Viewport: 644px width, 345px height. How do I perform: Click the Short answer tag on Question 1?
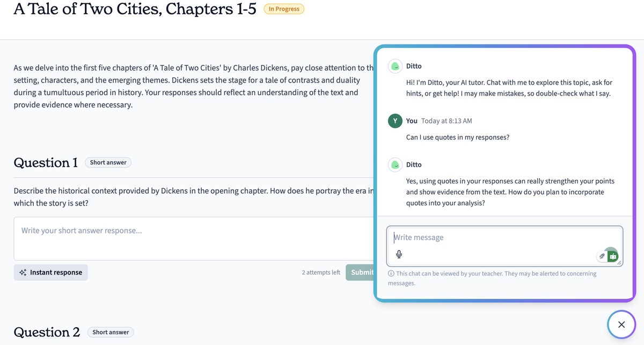point(108,163)
